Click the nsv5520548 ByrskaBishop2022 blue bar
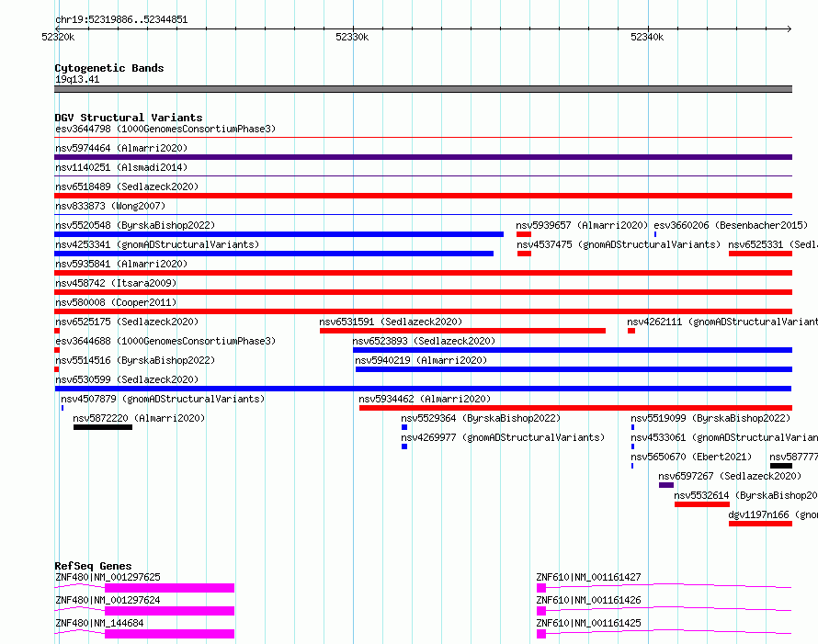The width and height of the screenshot is (818, 644). coord(278,234)
